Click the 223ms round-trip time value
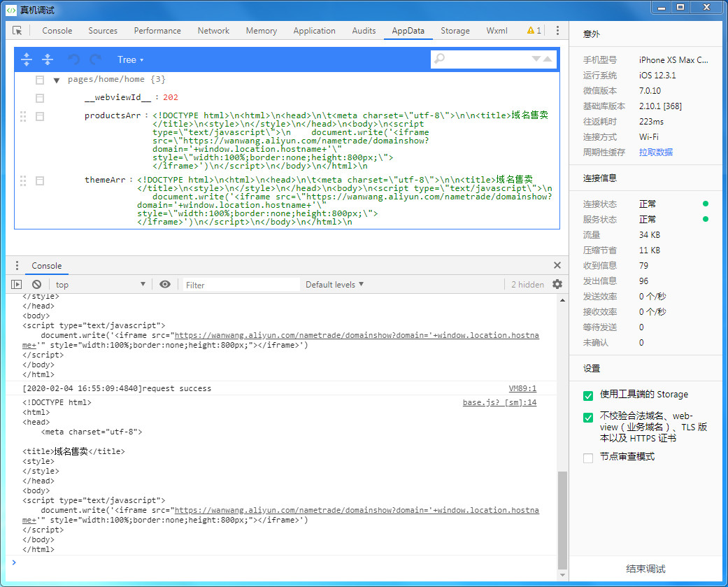The width and height of the screenshot is (728, 587). tap(651, 122)
